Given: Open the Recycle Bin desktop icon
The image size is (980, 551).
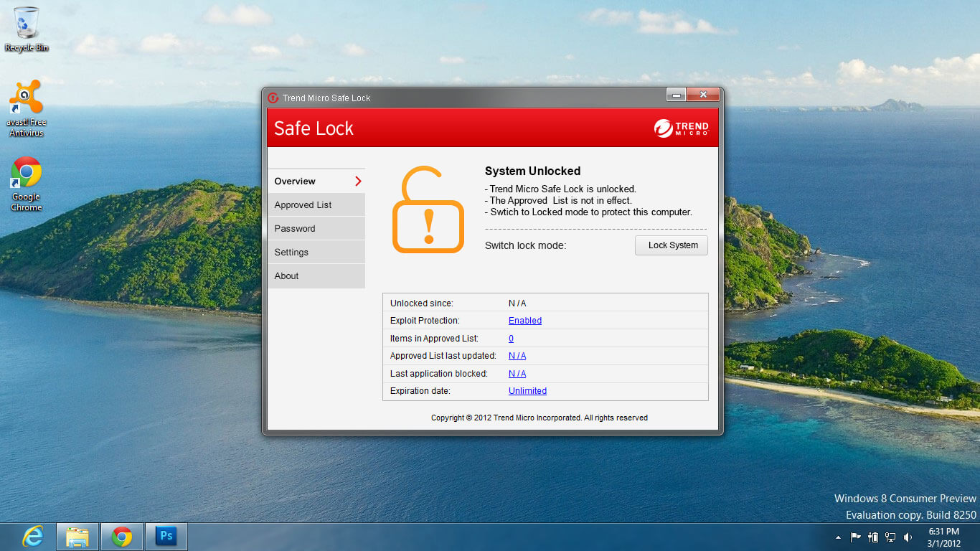Looking at the screenshot, I should (27, 29).
